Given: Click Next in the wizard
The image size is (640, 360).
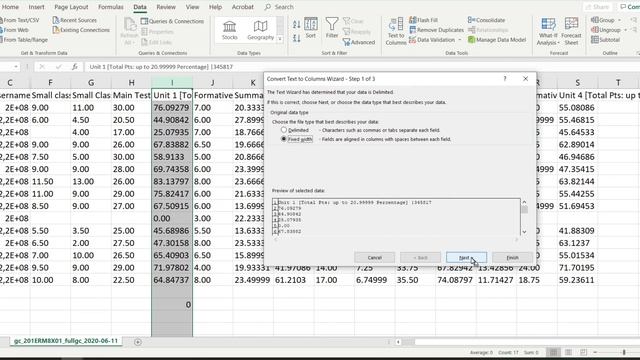Looking at the screenshot, I should pyautogui.click(x=466, y=258).
